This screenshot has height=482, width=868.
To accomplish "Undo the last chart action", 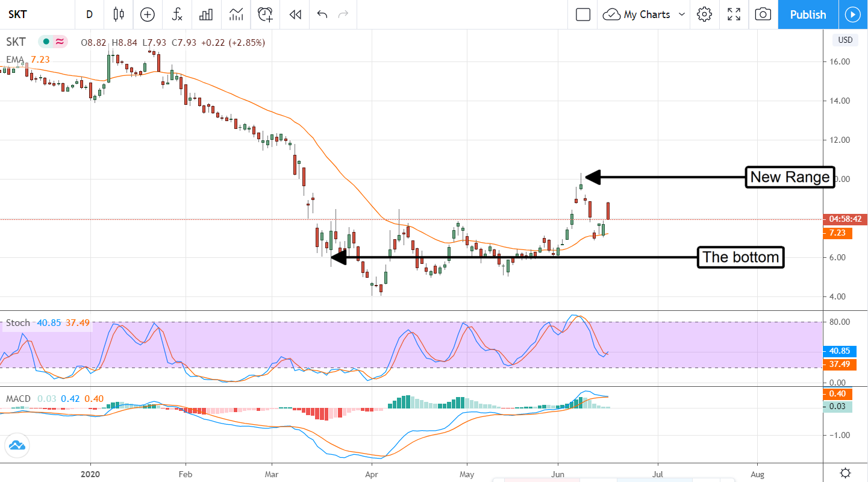I will (322, 14).
